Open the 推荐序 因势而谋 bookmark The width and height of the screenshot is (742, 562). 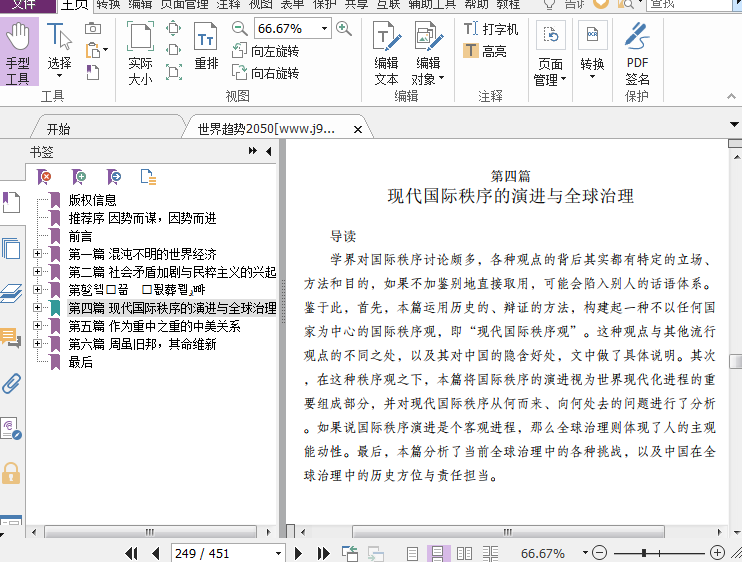point(142,218)
